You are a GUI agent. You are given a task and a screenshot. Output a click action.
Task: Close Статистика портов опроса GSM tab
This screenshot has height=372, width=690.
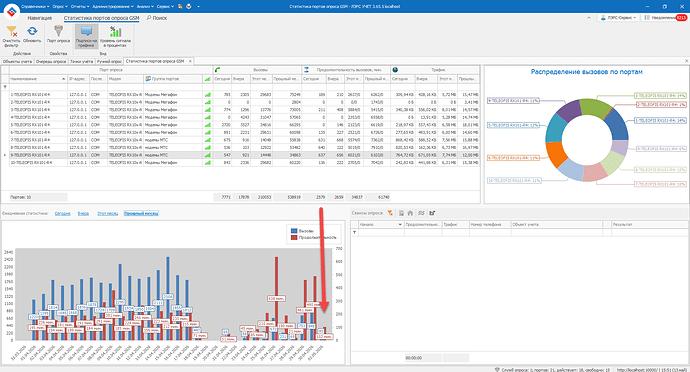tap(190, 61)
